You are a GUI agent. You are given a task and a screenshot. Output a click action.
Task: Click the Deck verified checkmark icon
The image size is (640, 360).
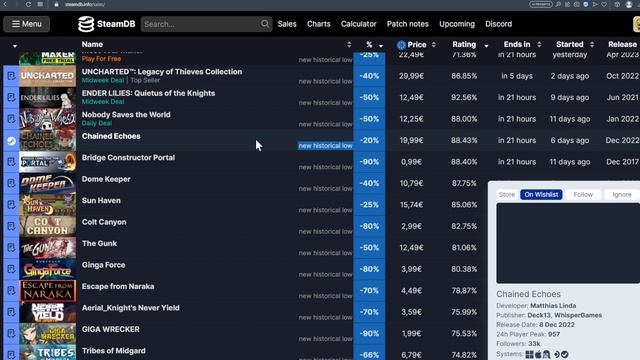(x=564, y=354)
